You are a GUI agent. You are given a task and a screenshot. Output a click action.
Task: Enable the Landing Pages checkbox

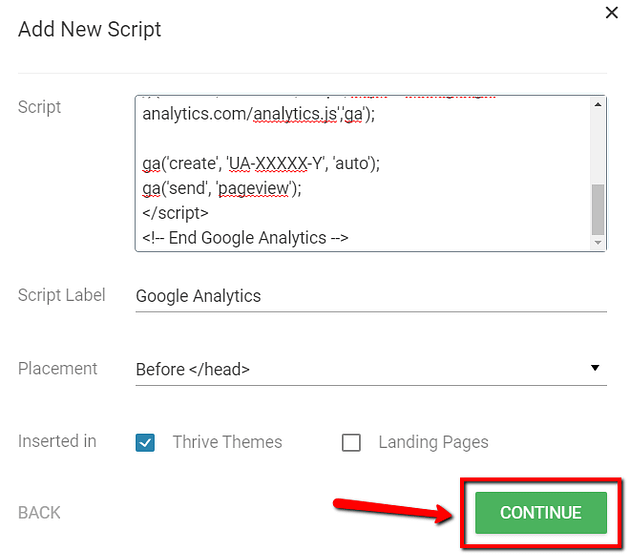click(351, 442)
